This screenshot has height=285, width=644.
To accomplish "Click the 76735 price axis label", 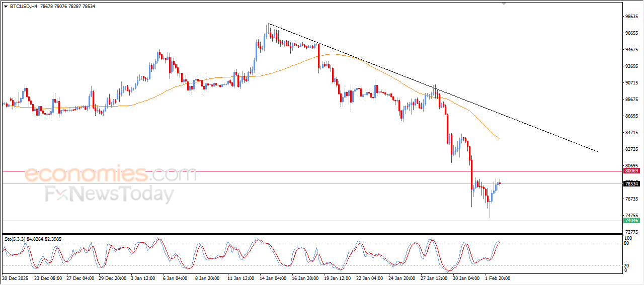I will 631,199.
